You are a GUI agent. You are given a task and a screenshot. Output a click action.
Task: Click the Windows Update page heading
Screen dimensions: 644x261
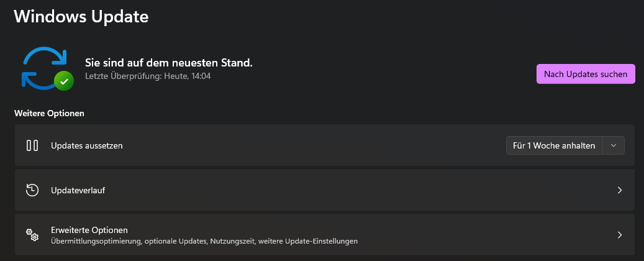point(81,16)
